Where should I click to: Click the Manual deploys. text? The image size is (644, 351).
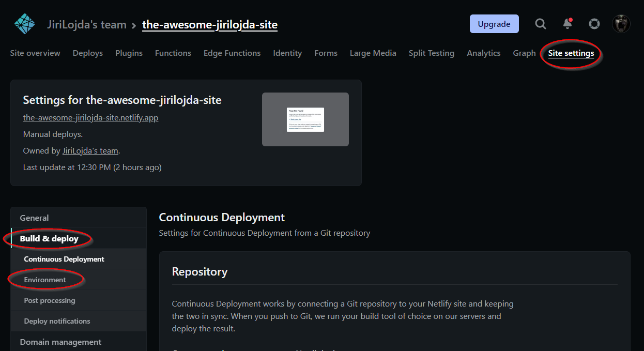pos(53,134)
